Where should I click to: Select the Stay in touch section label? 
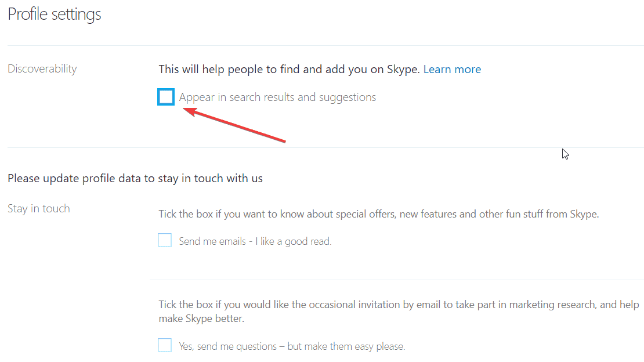pyautogui.click(x=39, y=208)
